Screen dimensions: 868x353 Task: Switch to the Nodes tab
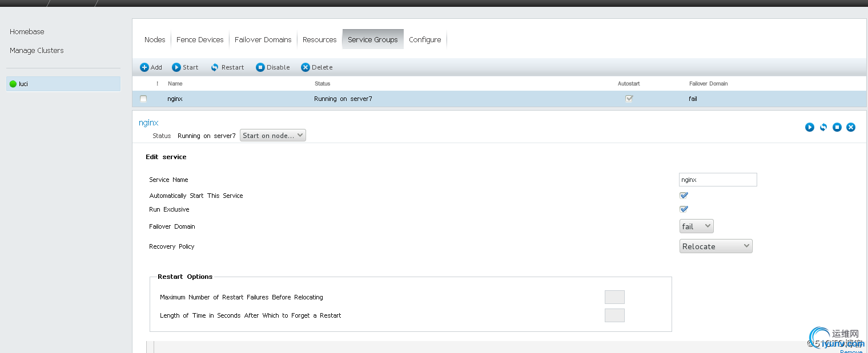[x=155, y=39]
